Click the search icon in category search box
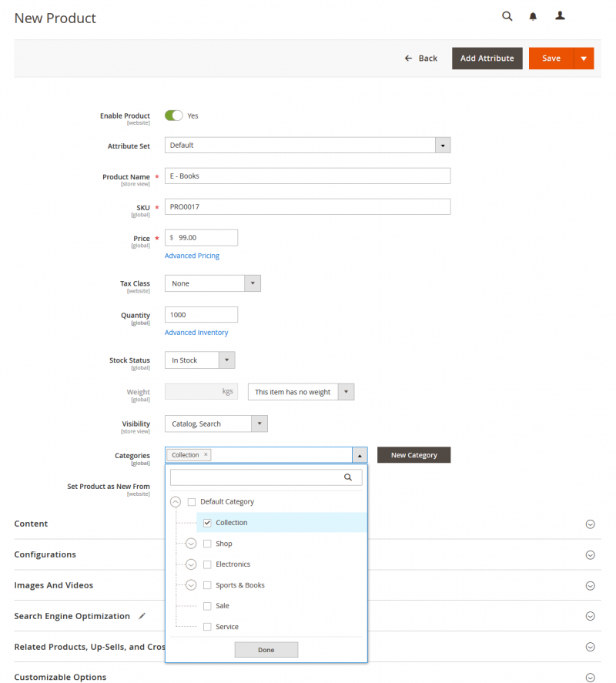The width and height of the screenshot is (616, 683). tap(347, 477)
